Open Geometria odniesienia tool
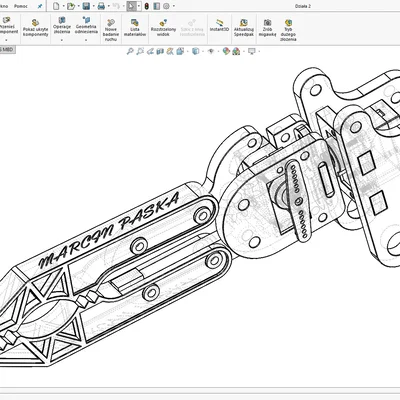 [86, 25]
